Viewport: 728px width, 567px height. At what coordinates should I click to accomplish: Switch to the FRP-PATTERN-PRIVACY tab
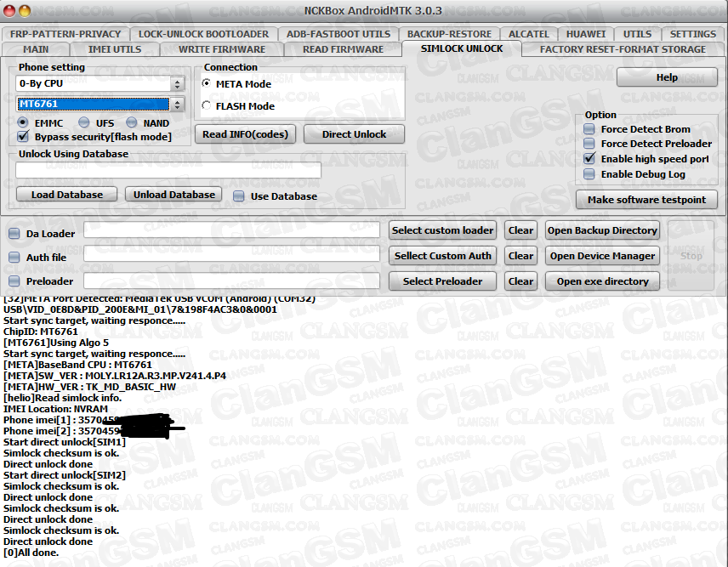(x=65, y=34)
